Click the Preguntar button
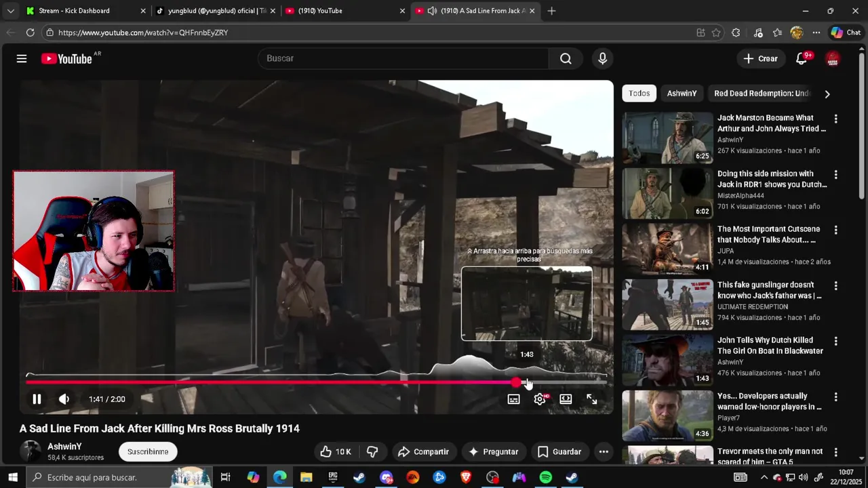Screen dimensions: 868x488 coord(493,451)
